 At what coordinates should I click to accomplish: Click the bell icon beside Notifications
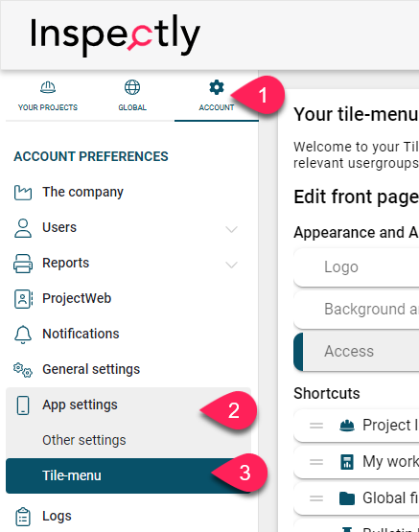(x=23, y=335)
